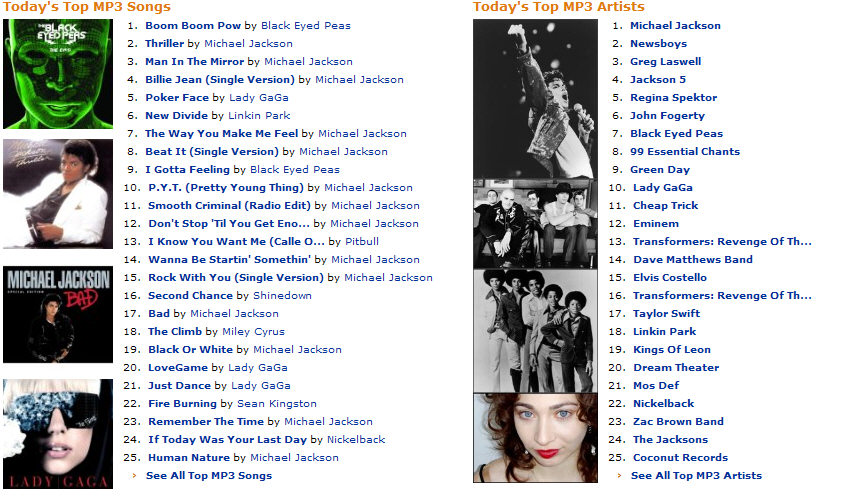Open the Black Eyed Peas album cover thumbnail
Screen dimensions: 856x504
click(x=58, y=74)
